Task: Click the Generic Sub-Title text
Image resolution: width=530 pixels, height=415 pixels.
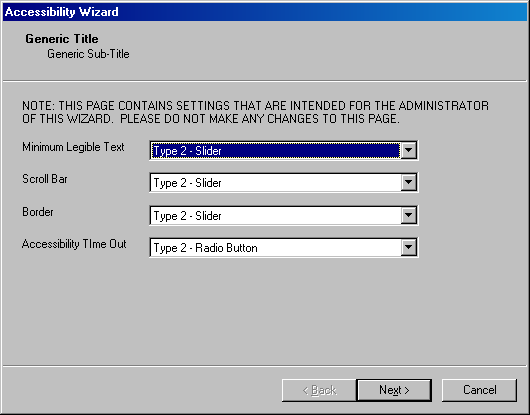Action: tap(88, 54)
